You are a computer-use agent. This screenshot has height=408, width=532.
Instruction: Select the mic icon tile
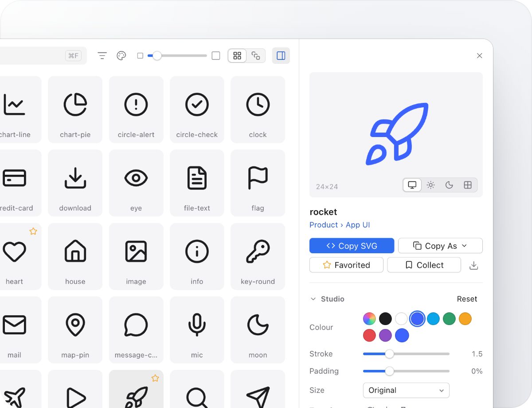(197, 330)
